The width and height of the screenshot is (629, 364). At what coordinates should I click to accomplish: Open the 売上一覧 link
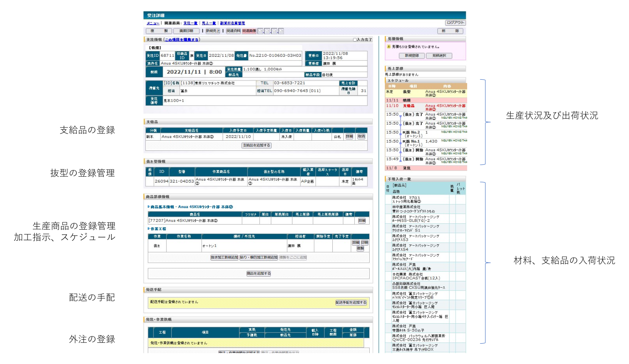click(209, 23)
